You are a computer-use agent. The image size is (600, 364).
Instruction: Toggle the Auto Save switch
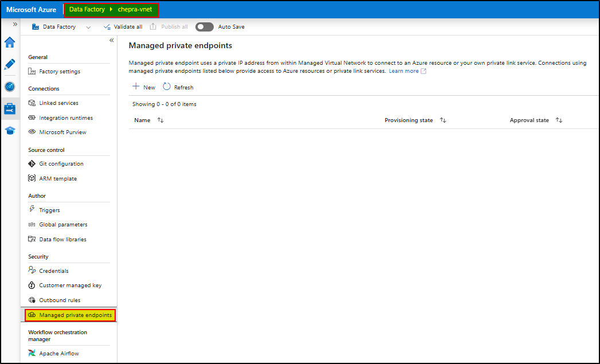click(205, 27)
